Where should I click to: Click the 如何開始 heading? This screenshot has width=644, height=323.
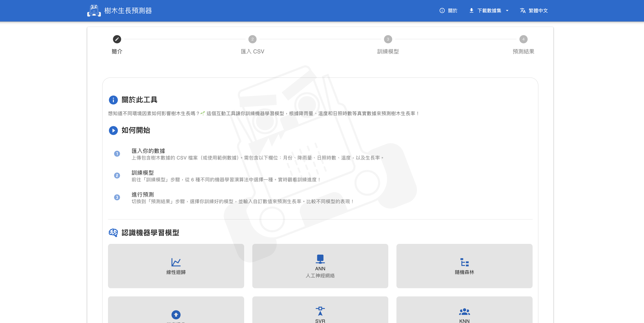[136, 130]
